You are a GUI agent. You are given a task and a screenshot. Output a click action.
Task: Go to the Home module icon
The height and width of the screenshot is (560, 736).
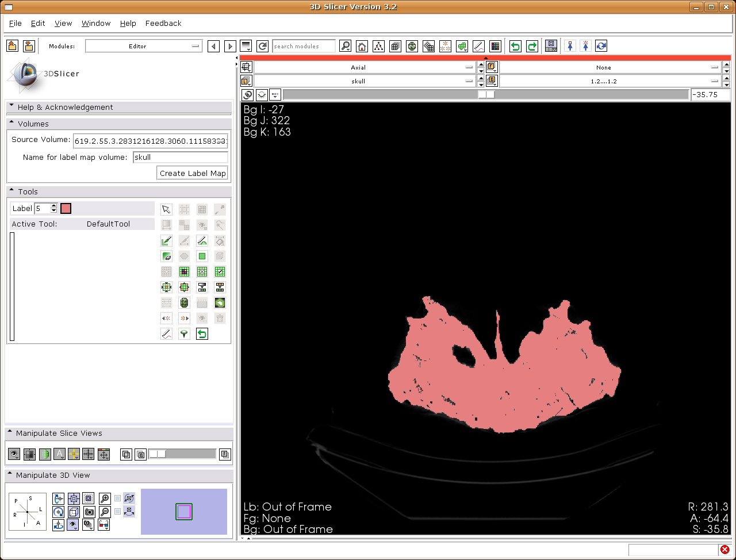click(362, 46)
